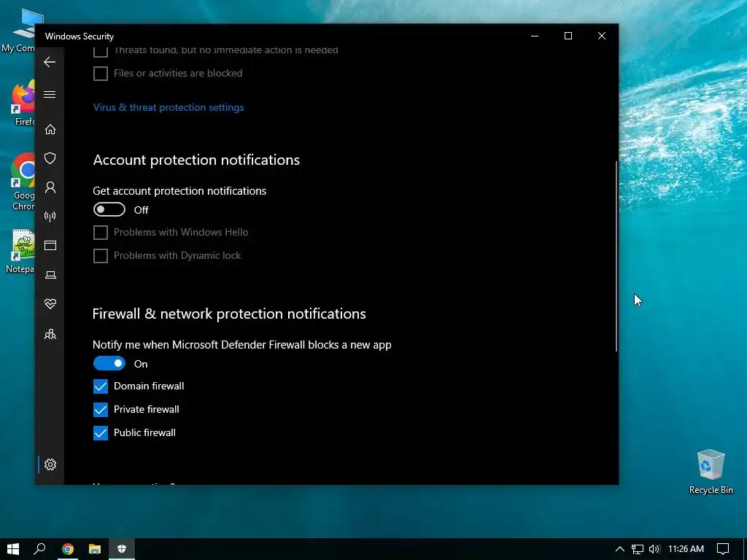Maximize the Windows Security window
This screenshot has width=747, height=560.
(x=568, y=36)
